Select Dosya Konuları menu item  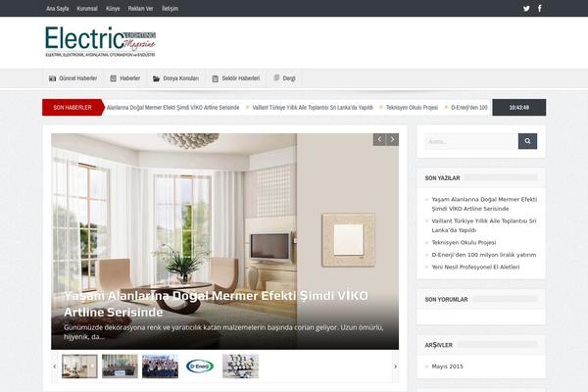point(175,78)
